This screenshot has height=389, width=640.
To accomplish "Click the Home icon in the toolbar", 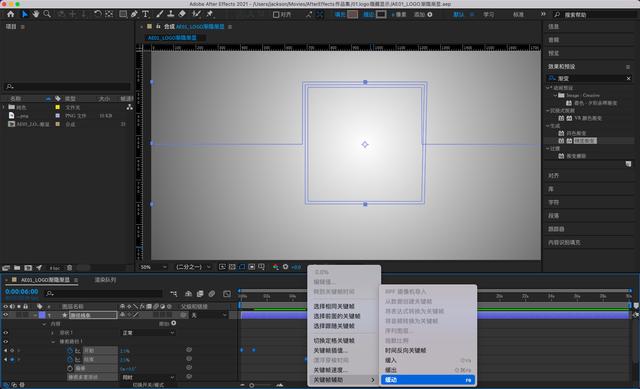I will click(x=11, y=14).
